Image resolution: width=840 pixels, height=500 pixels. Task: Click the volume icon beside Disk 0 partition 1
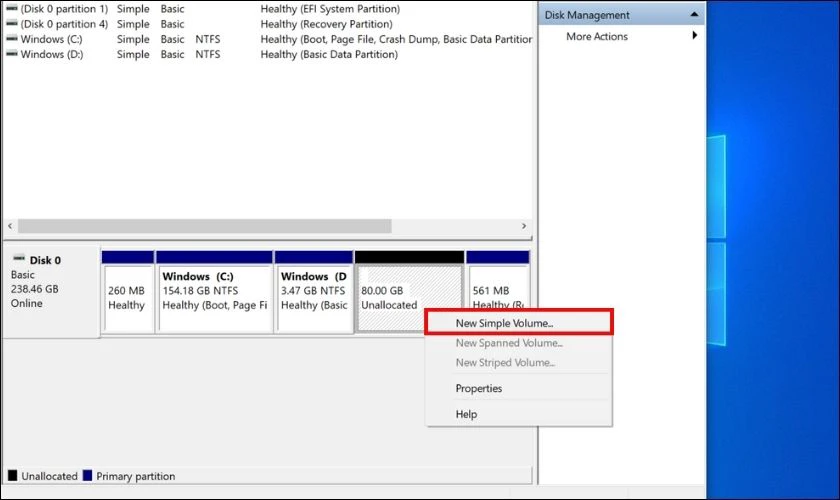coord(11,9)
